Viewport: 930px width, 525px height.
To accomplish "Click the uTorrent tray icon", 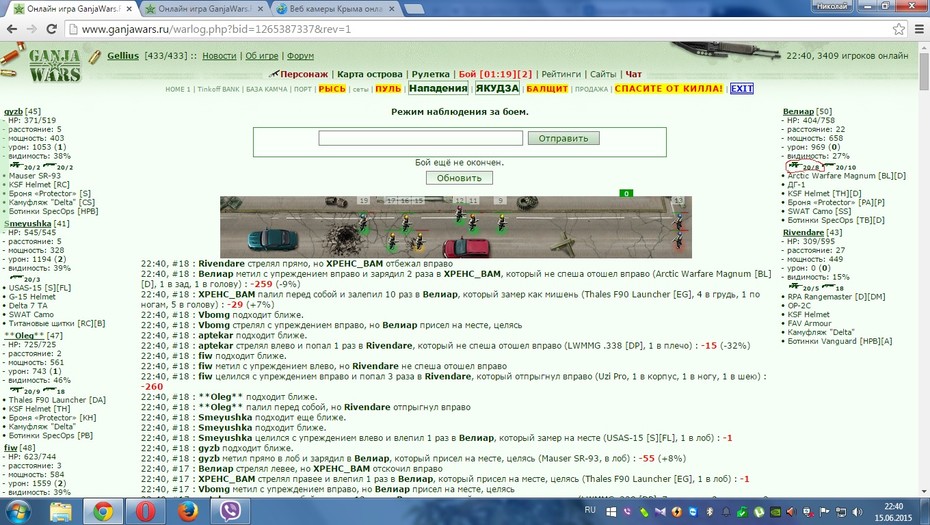I will click(x=759, y=511).
